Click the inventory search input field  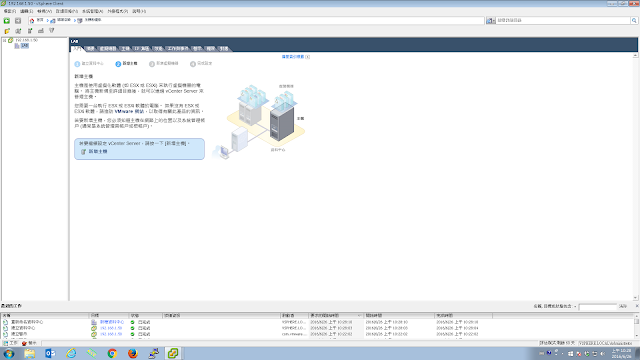563,20
